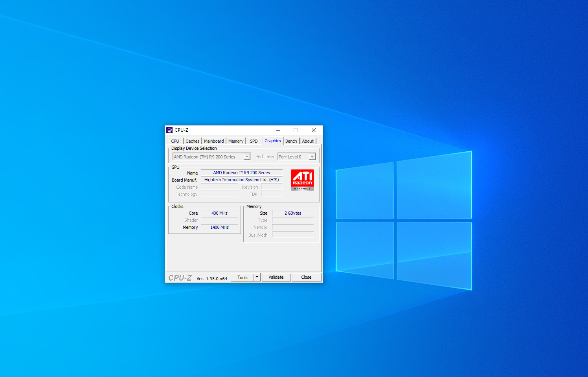Switch to the CPU tab
This screenshot has width=588, height=377.
pyautogui.click(x=175, y=141)
